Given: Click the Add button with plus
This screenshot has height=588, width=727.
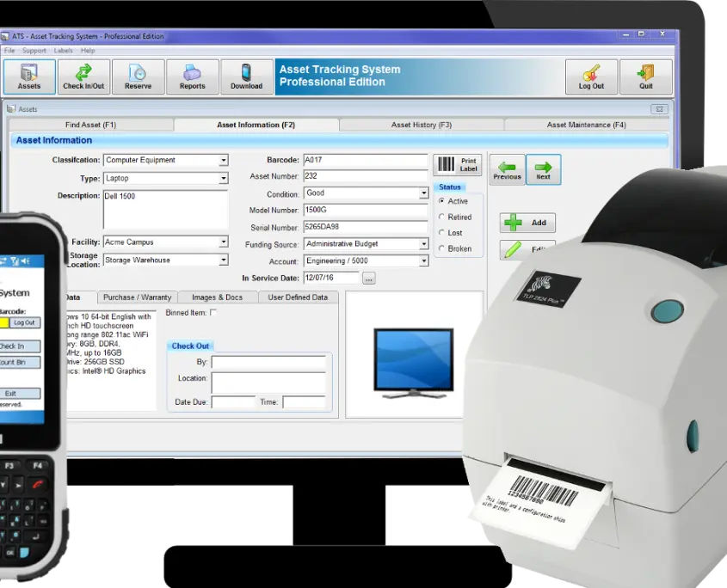Looking at the screenshot, I should click(527, 223).
